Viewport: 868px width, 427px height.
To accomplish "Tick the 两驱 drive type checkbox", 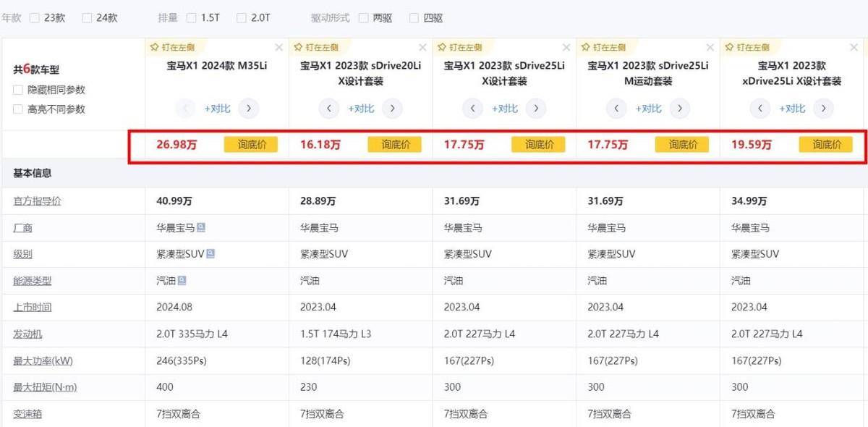I will [x=363, y=17].
